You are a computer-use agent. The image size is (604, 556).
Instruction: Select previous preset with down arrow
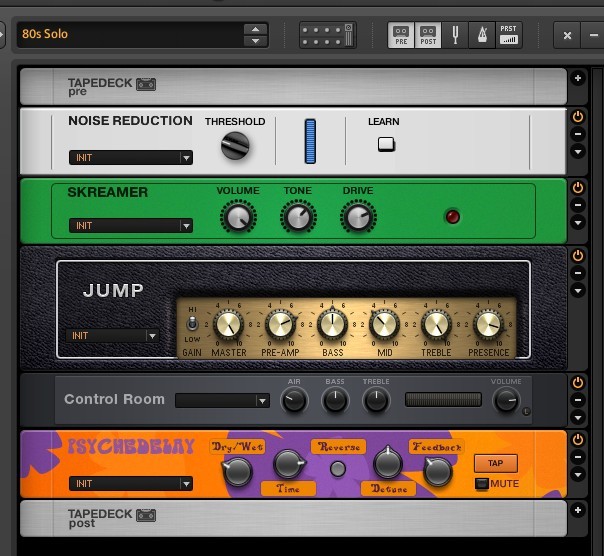click(255, 41)
